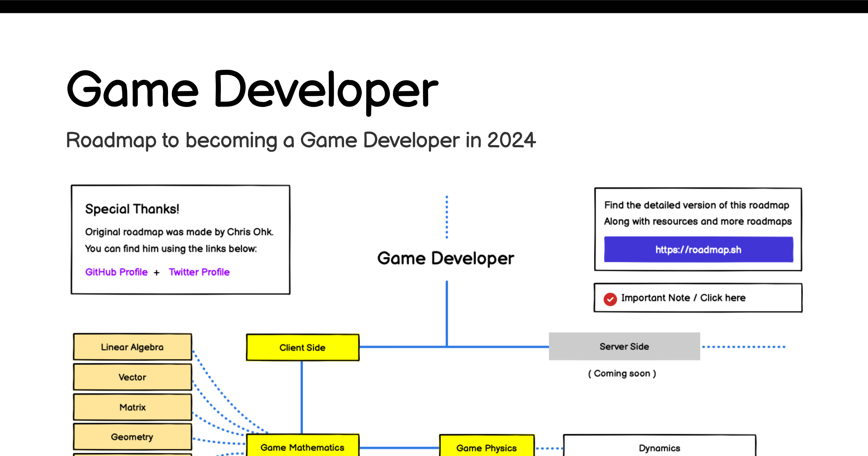Open the Geometry topic box
The height and width of the screenshot is (456, 868).
[x=132, y=437]
